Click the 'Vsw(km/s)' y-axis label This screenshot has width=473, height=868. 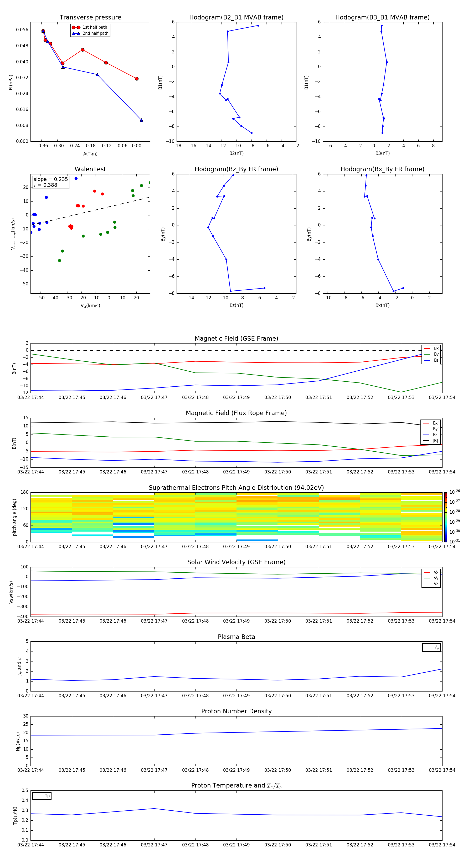(11, 592)
